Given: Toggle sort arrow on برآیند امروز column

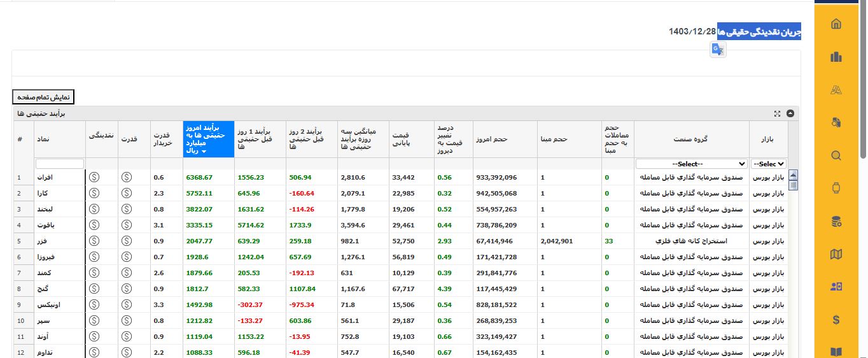Looking at the screenshot, I should coord(204,152).
